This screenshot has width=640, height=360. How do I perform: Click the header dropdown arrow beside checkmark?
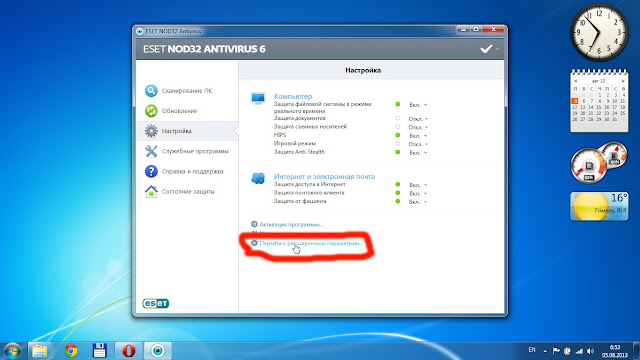pyautogui.click(x=497, y=49)
